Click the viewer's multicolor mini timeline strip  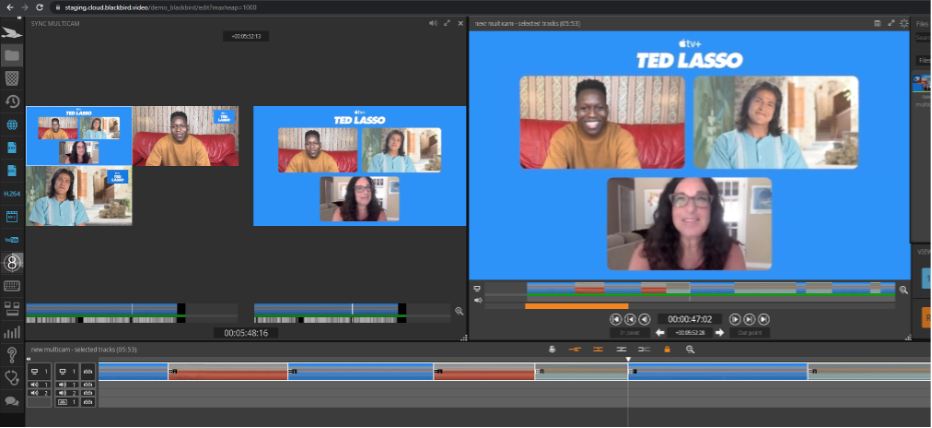pos(711,288)
